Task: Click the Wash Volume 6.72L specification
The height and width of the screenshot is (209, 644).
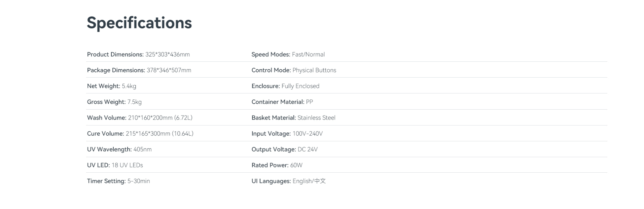Action: pyautogui.click(x=140, y=118)
